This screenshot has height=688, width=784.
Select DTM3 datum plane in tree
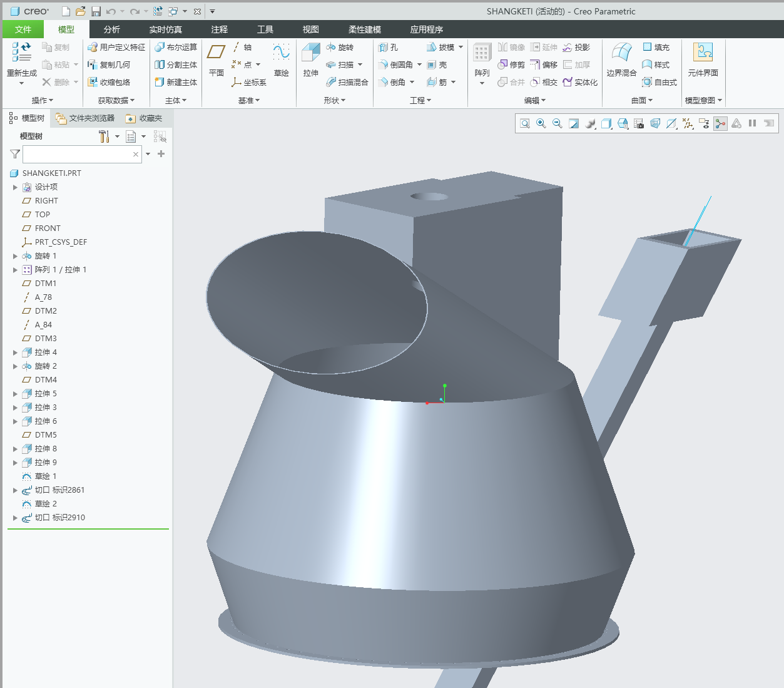tap(46, 339)
